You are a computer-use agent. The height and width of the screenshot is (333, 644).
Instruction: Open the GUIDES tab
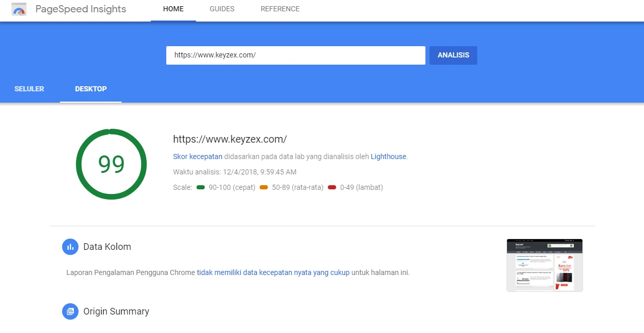(222, 9)
